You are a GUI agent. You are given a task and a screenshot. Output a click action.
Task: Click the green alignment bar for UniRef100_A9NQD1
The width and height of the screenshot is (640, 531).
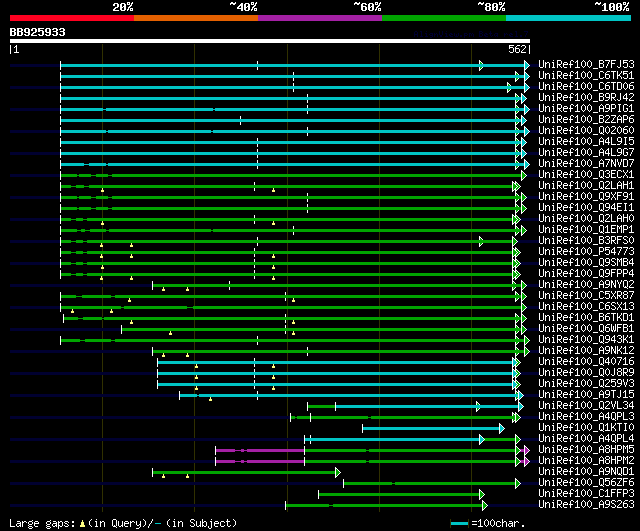(244, 473)
